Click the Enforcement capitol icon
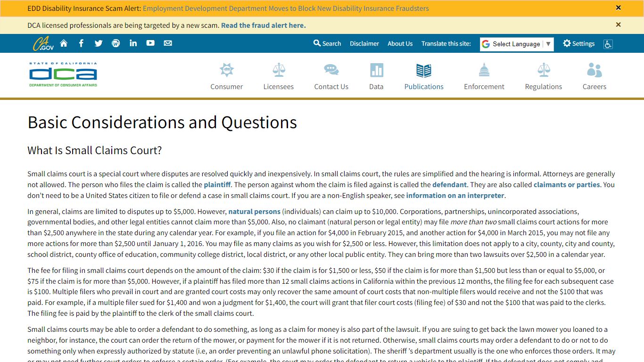The width and height of the screenshot is (644, 362). click(x=484, y=70)
